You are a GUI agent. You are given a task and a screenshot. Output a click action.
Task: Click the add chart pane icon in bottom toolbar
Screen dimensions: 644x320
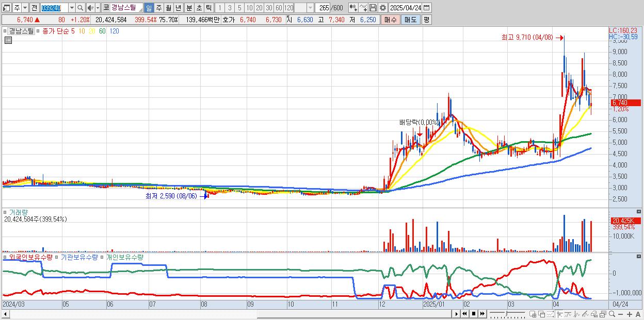(x=533, y=314)
